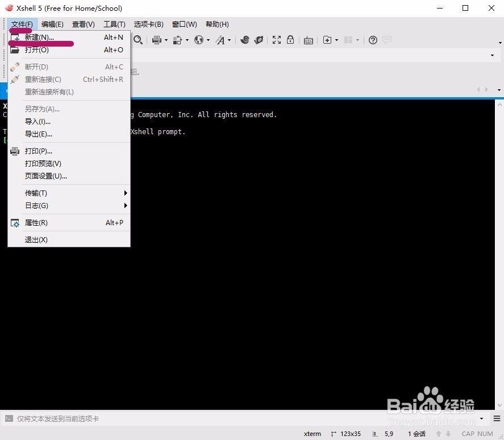This screenshot has height=440, width=504.
Task: Expand the layout icon dropdown arrow
Action: click(357, 40)
